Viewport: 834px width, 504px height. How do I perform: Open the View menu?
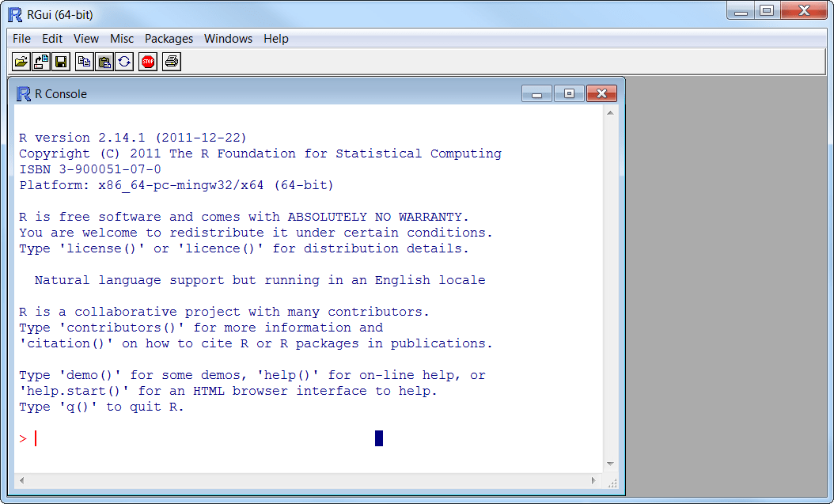(86, 39)
